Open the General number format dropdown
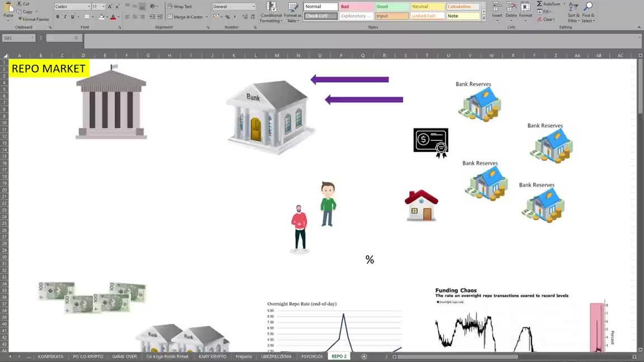This screenshot has height=362, width=644. tap(253, 7)
